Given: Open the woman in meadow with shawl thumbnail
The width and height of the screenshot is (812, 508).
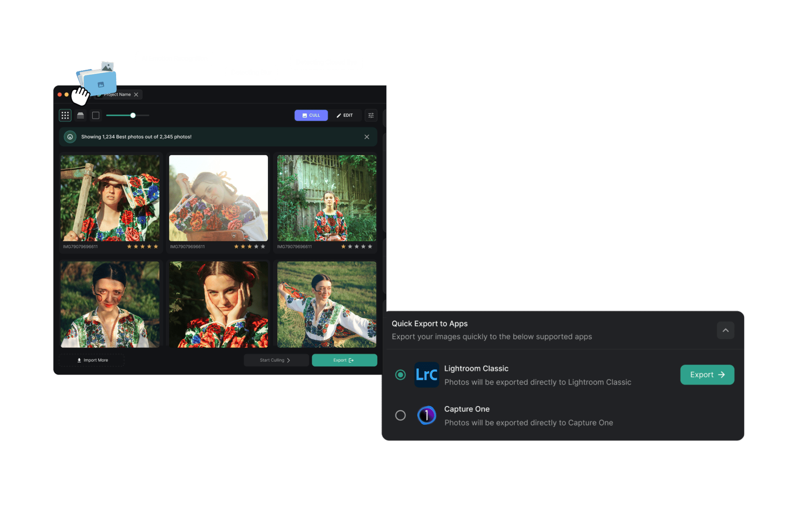Looking at the screenshot, I should click(327, 304).
